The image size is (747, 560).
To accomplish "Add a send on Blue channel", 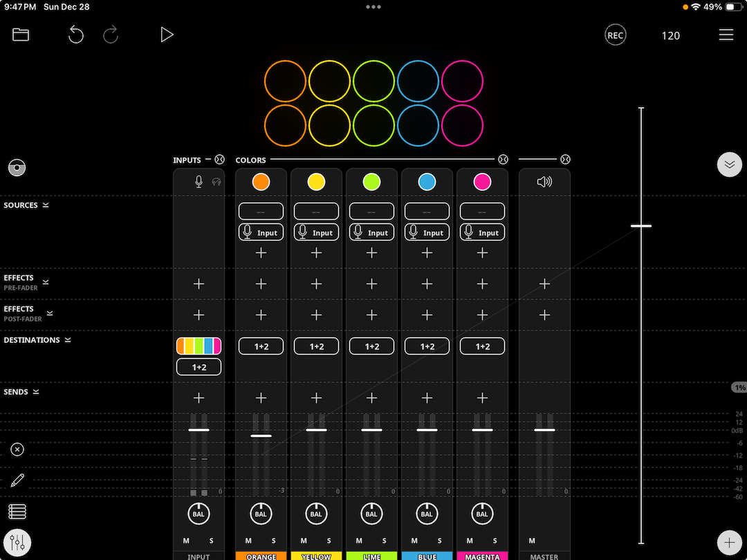I will (427, 398).
